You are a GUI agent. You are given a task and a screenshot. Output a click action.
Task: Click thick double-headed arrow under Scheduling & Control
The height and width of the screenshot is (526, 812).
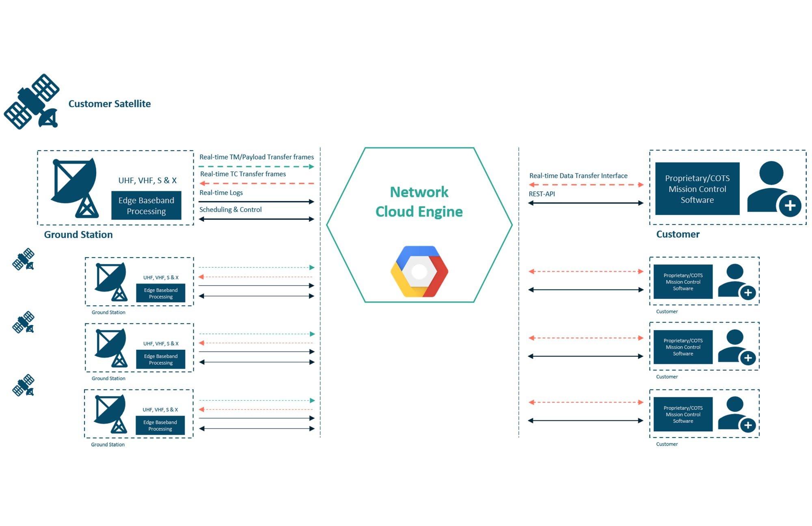coord(256,219)
